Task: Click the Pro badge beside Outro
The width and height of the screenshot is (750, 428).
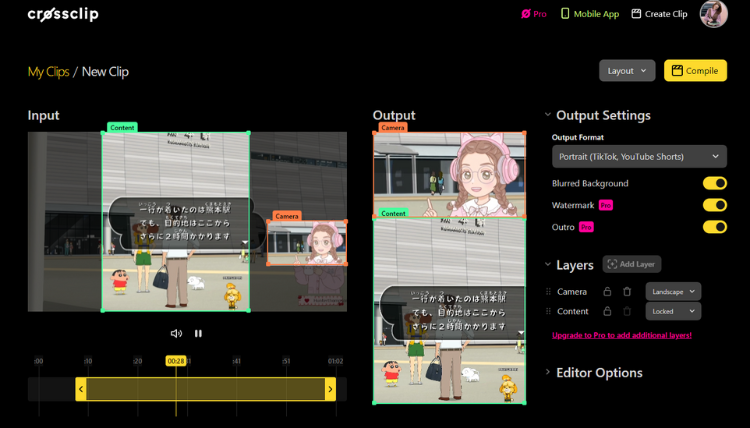Action: point(586,227)
